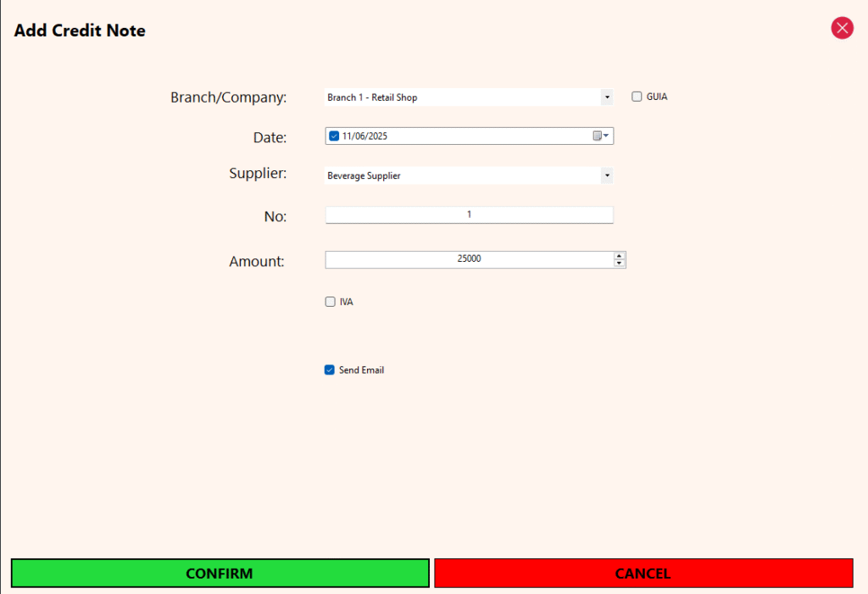Close the Add Credit Note dialog
Screen dimensions: 868x594
(x=842, y=28)
